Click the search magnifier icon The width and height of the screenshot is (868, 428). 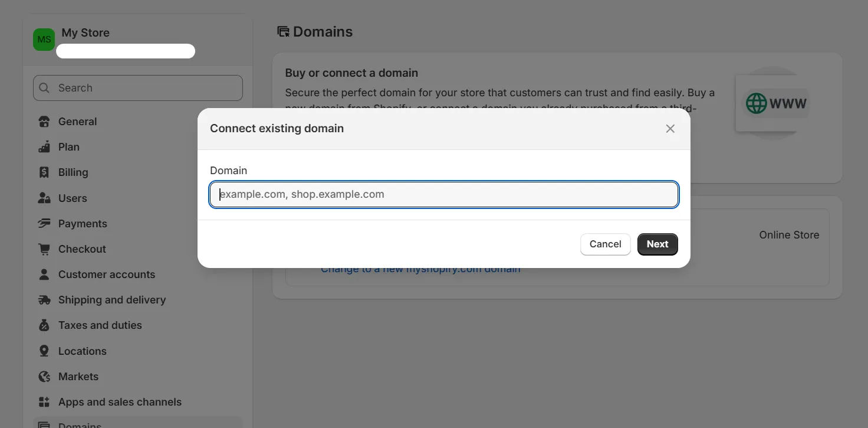pyautogui.click(x=44, y=88)
